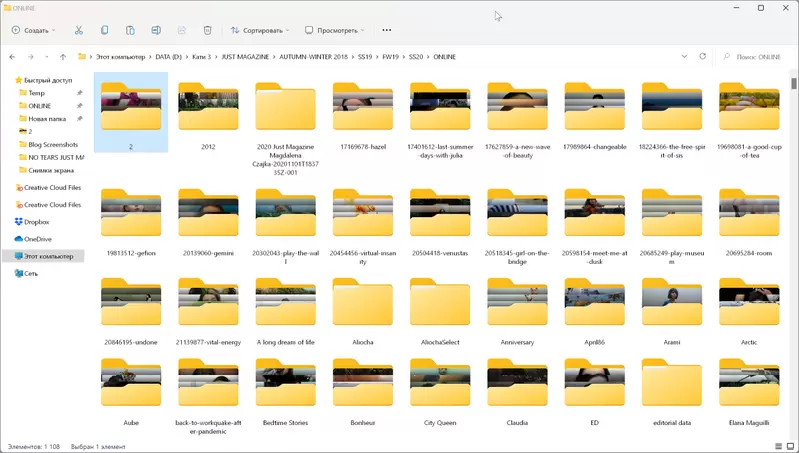Open the three-dots more options menu

pos(387,30)
